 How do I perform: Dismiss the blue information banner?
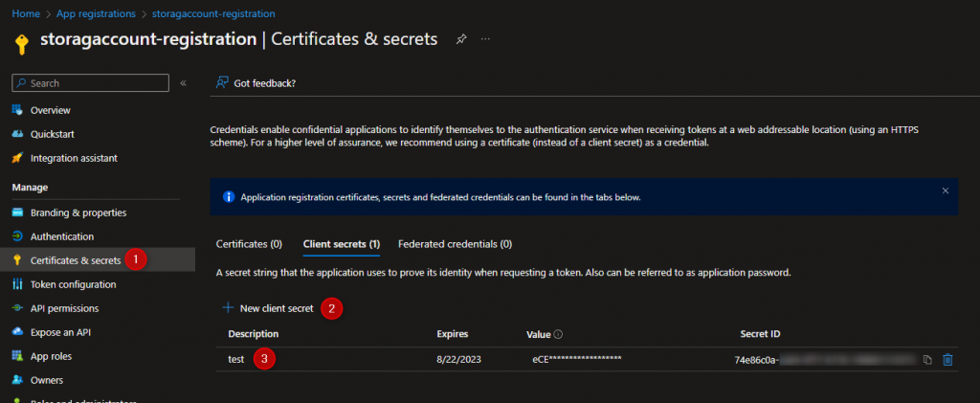tap(946, 190)
